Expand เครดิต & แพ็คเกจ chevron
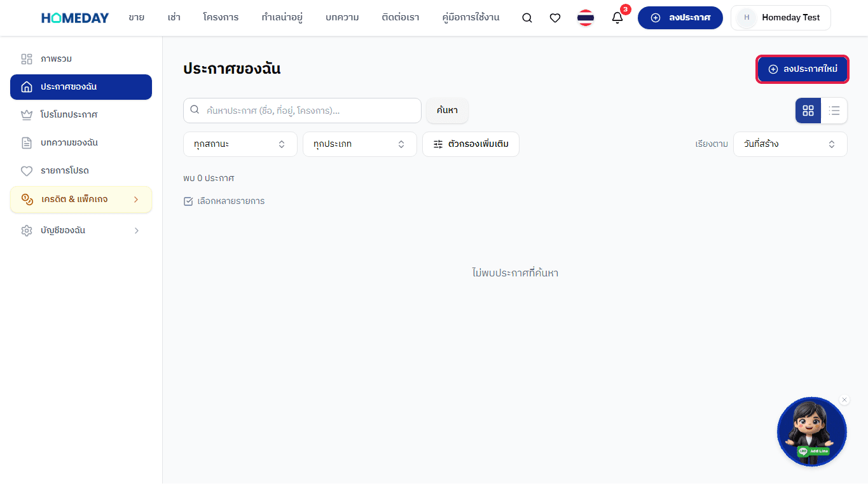This screenshot has height=488, width=868. click(136, 200)
